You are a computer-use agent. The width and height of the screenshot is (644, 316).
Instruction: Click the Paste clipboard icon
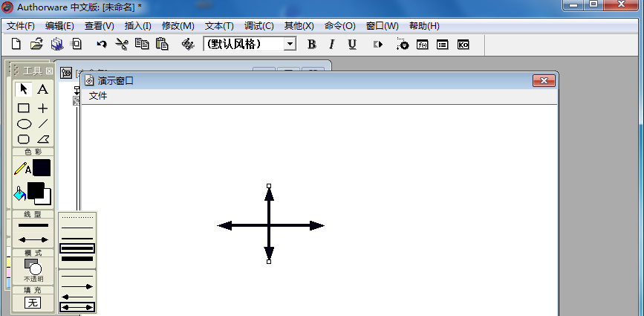(x=162, y=44)
